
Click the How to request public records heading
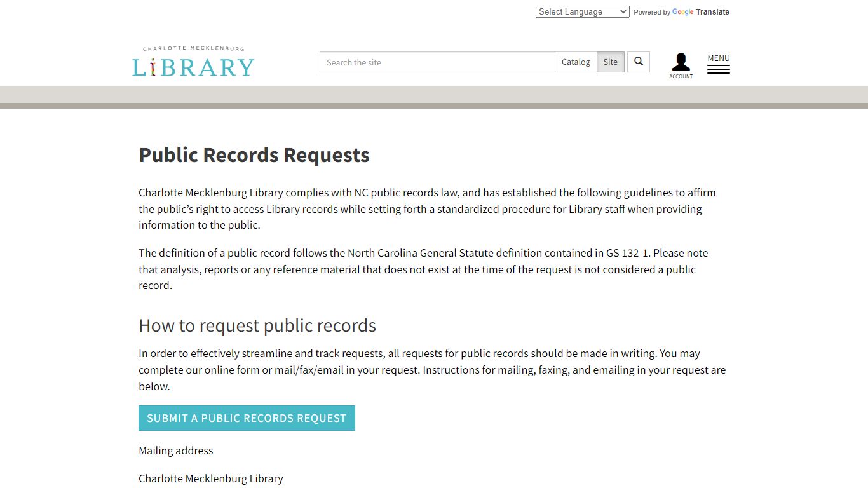(x=257, y=325)
